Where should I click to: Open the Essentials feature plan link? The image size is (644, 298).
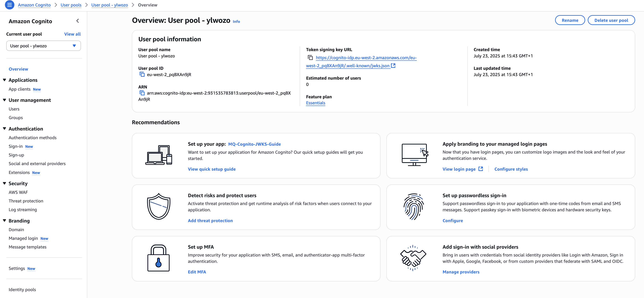[x=316, y=103]
